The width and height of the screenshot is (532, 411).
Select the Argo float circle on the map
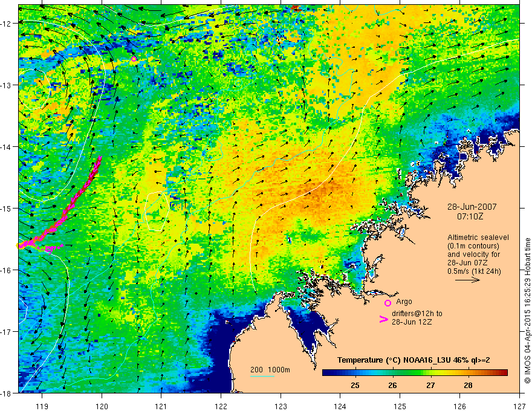point(134,59)
